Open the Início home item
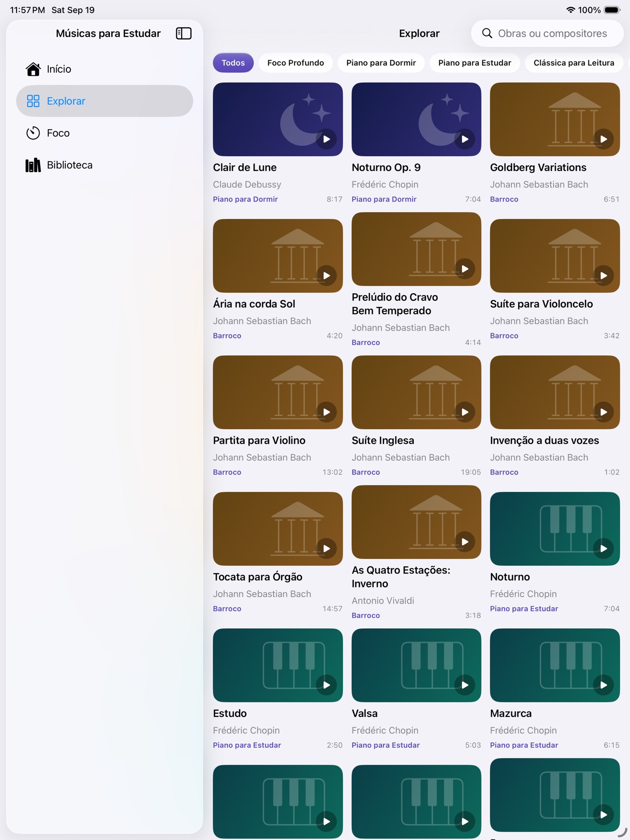The height and width of the screenshot is (840, 630). click(105, 69)
